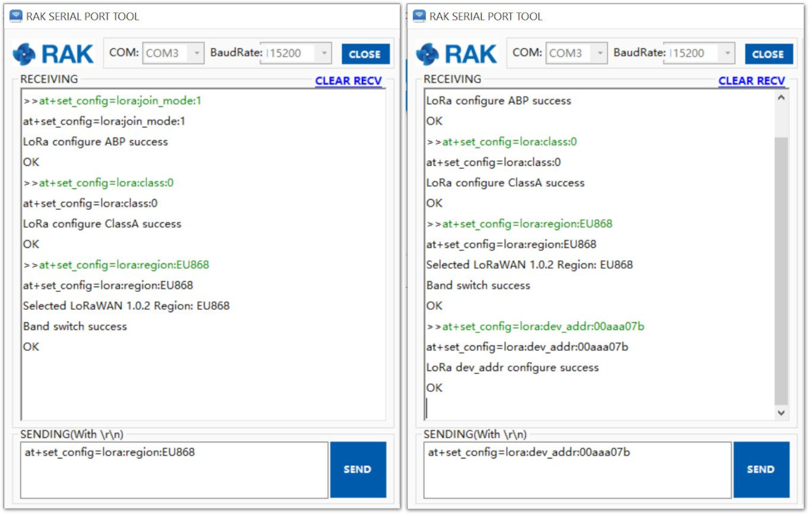
Task: Click CLEAR RECV link in left window
Action: pos(348,81)
